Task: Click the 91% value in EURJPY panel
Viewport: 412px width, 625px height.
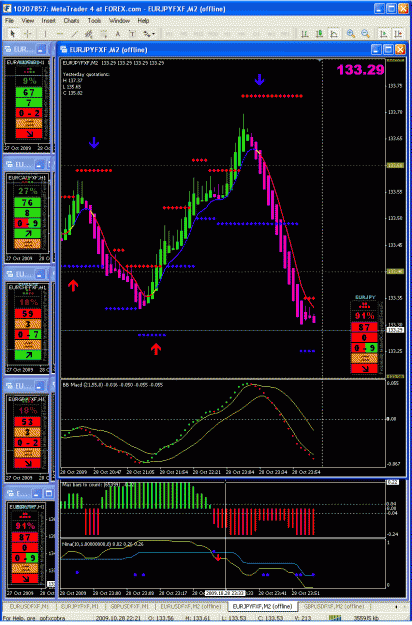Action: pyautogui.click(x=364, y=316)
